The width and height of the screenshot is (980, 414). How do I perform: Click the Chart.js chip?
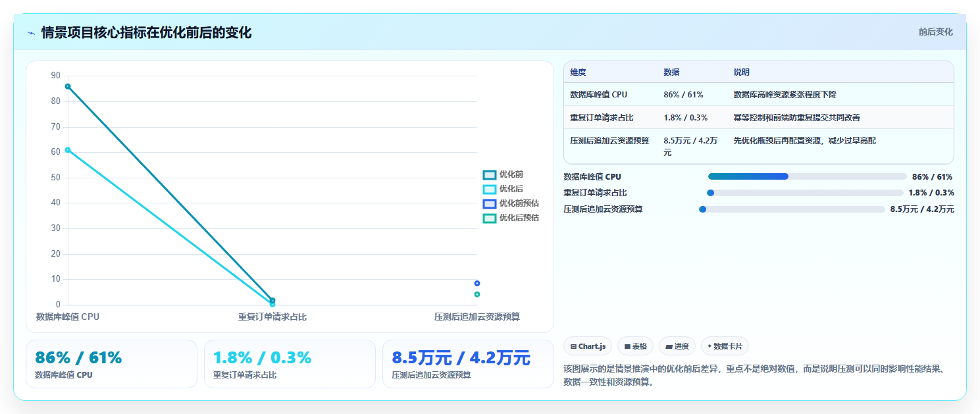[x=588, y=346]
